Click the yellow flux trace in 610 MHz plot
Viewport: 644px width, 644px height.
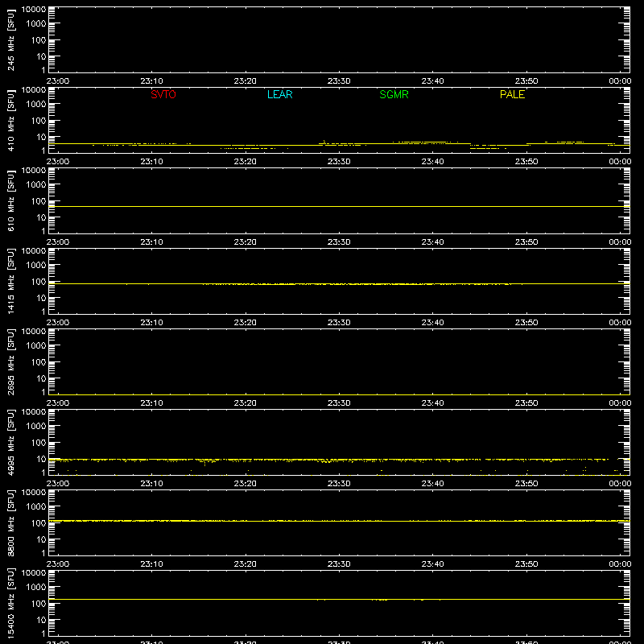point(339,207)
